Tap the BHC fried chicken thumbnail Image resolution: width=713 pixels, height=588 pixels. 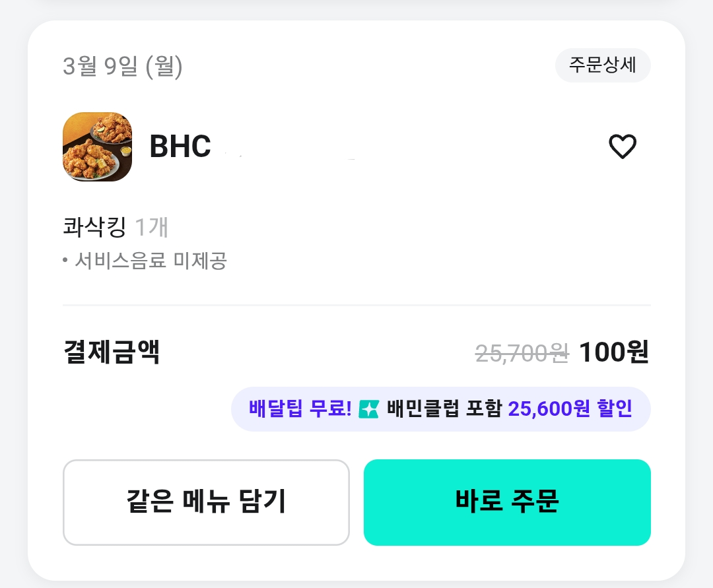pos(97,147)
